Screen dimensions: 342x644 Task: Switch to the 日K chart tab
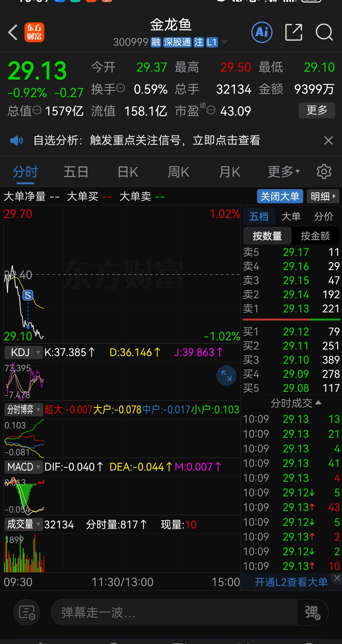pos(128,172)
